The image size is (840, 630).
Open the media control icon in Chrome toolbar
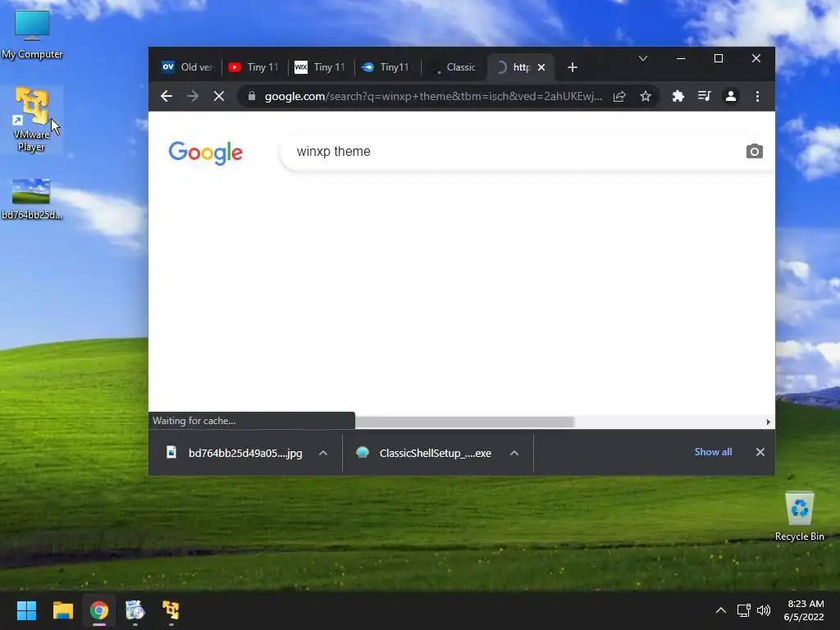(x=704, y=97)
